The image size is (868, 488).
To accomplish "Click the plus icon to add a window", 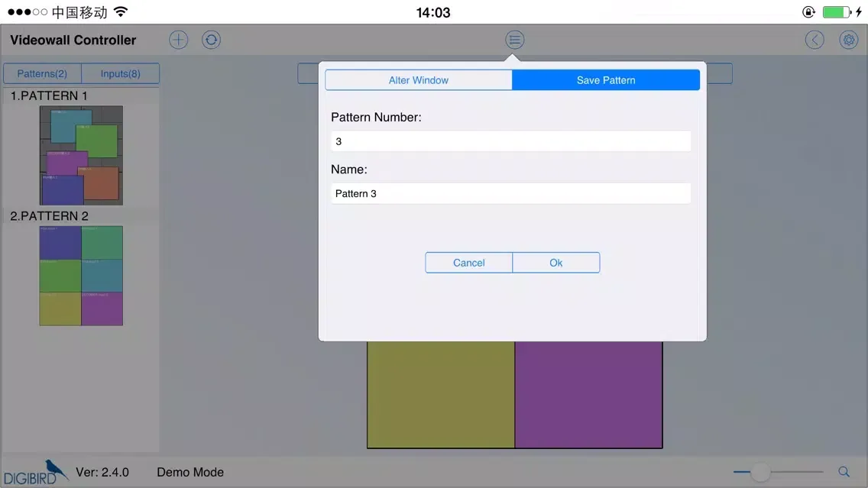I will click(178, 39).
